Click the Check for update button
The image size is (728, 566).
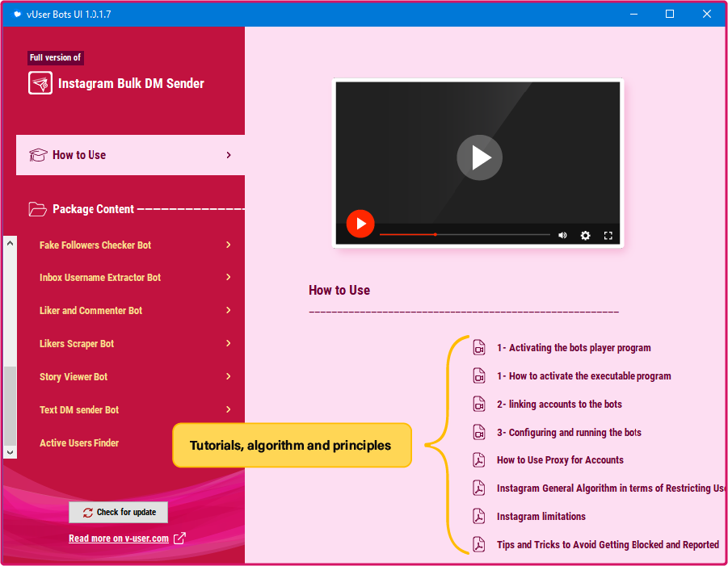pyautogui.click(x=119, y=512)
